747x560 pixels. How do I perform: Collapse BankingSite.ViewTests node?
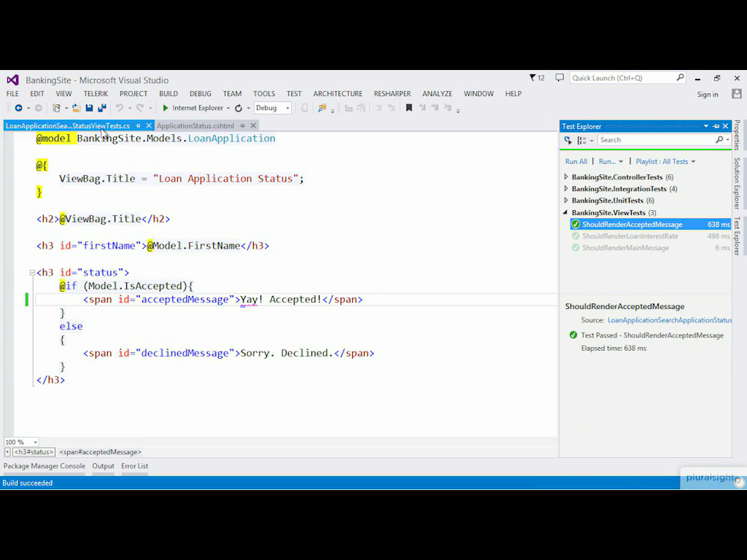566,212
